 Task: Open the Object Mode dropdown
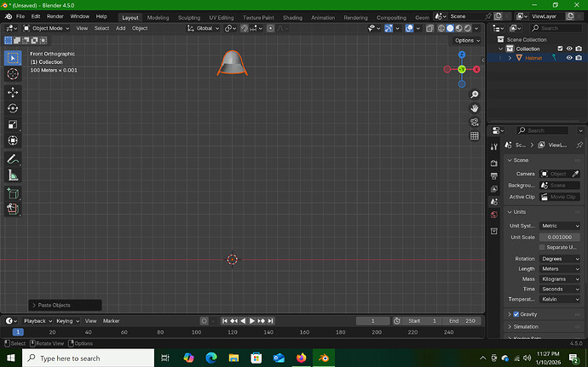(46, 28)
